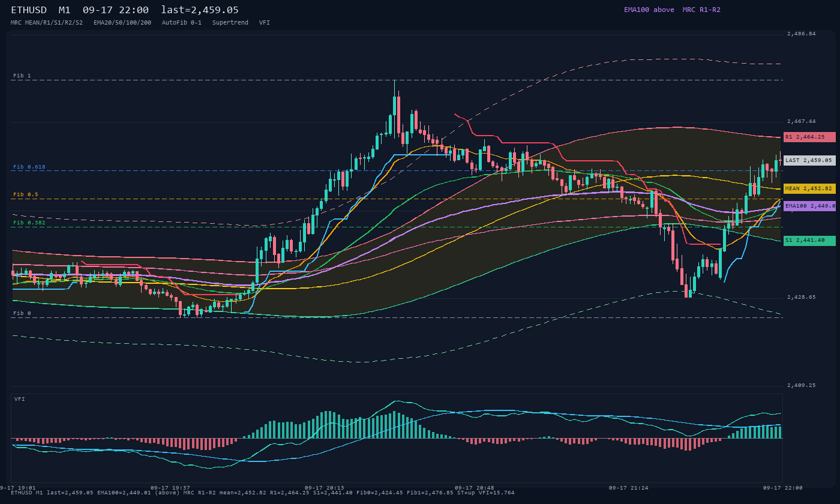Select the "EMA100 above" status text

tap(649, 10)
